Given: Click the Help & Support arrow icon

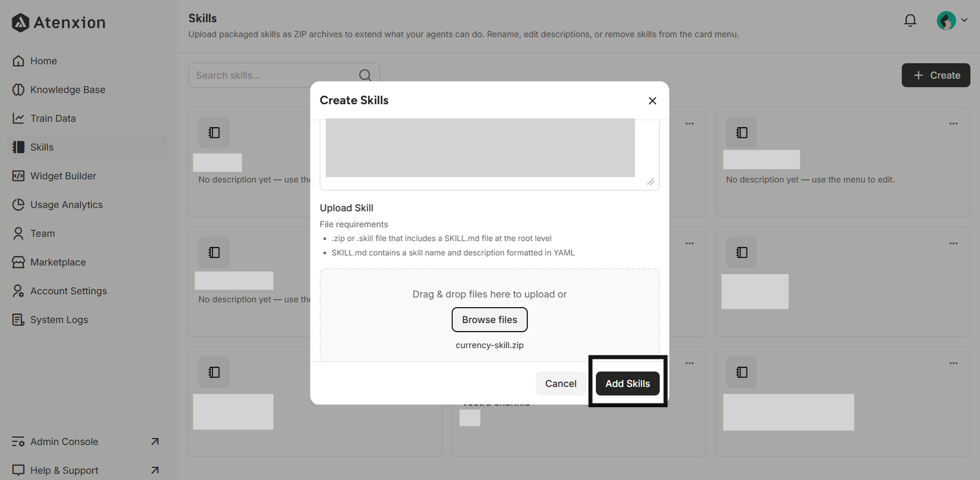Looking at the screenshot, I should pyautogui.click(x=155, y=470).
